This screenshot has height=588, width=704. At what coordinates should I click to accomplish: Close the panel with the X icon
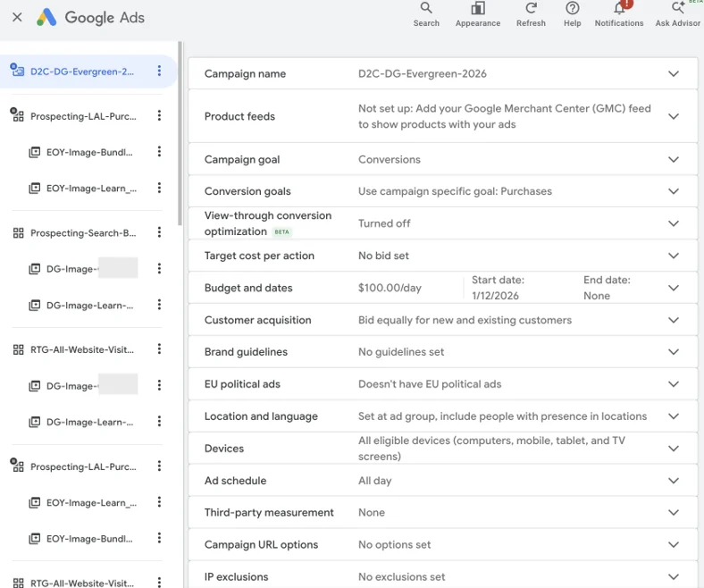[17, 18]
